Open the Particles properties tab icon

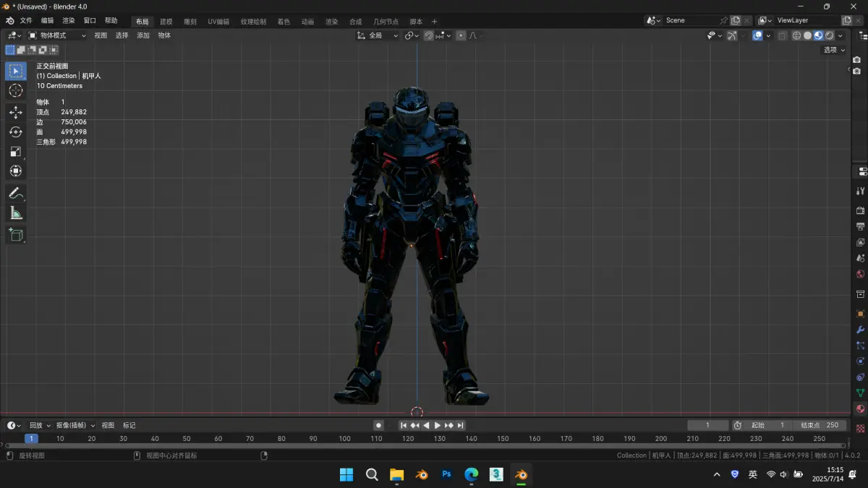tap(861, 346)
